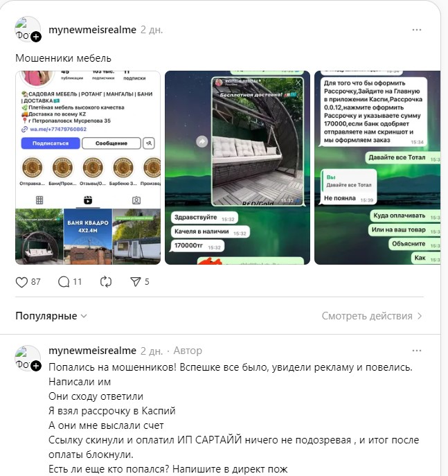448x476 pixels.
Task: Like the post with the heart icon
Action: [21, 282]
